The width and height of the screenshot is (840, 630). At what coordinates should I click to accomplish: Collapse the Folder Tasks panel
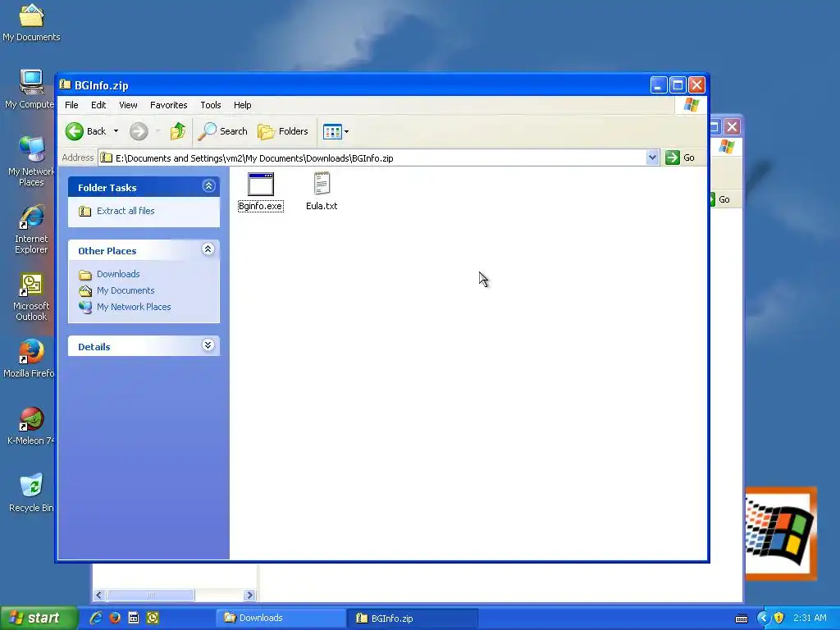pos(208,186)
